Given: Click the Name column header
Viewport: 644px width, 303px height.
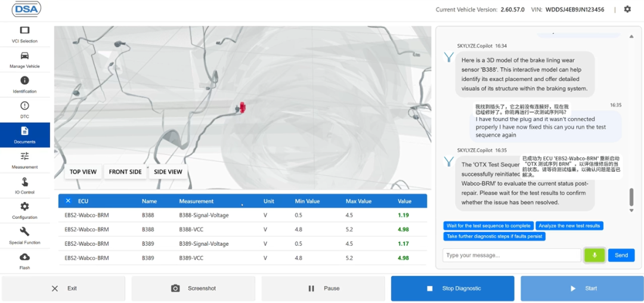Looking at the screenshot, I should click(150, 201).
